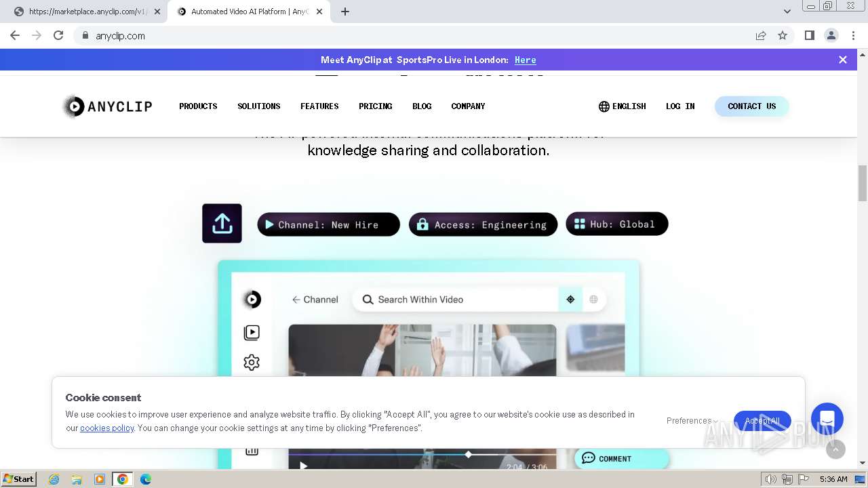The height and width of the screenshot is (488, 868).
Task: Select the 'Access: Engineering' pill
Action: (483, 224)
